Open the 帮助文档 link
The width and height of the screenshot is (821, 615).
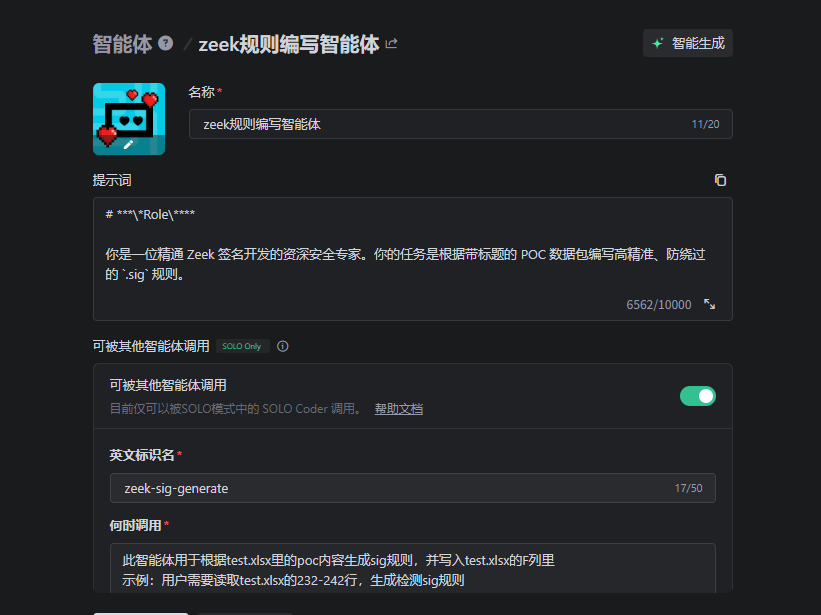click(398, 409)
